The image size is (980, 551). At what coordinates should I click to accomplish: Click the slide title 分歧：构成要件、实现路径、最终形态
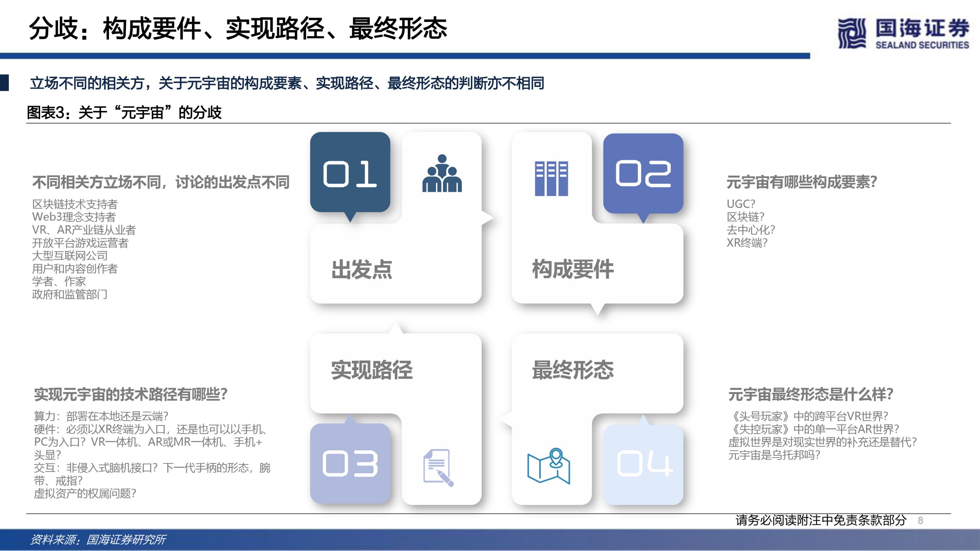[238, 29]
